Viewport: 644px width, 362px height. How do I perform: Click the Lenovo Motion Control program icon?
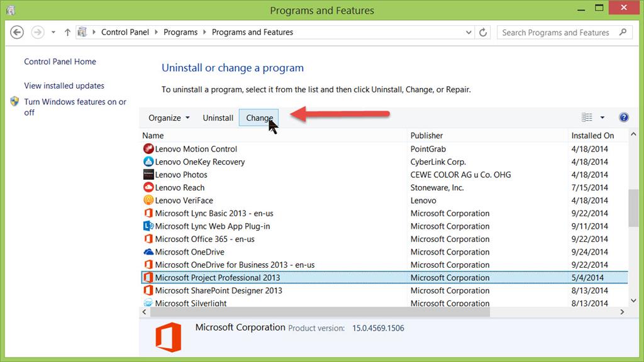(148, 148)
